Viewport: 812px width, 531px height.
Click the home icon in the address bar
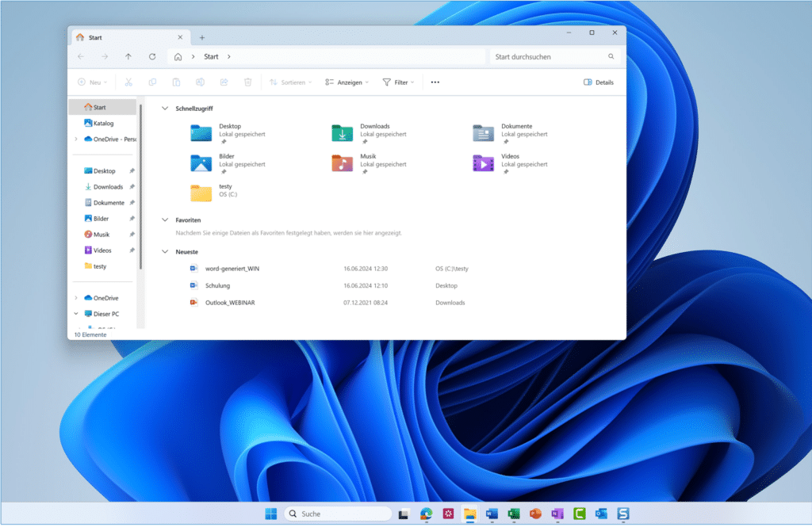click(178, 57)
